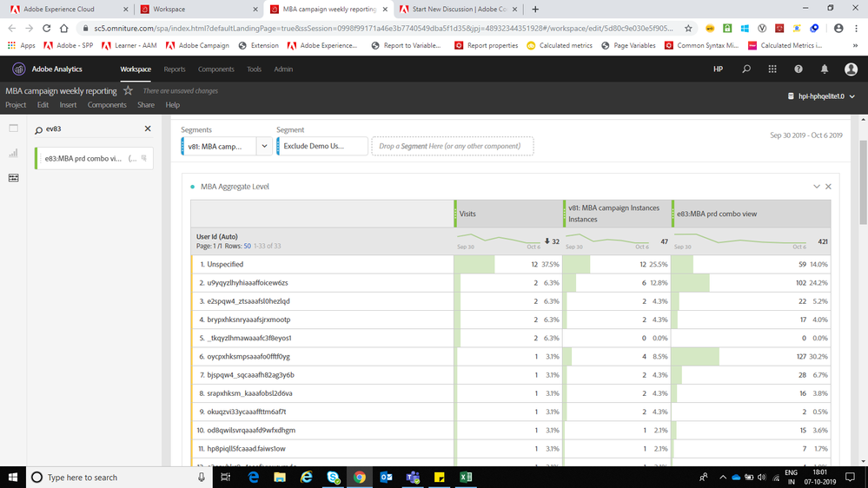
Task: Open the Visualizations chart icon in left rail
Action: tap(13, 154)
